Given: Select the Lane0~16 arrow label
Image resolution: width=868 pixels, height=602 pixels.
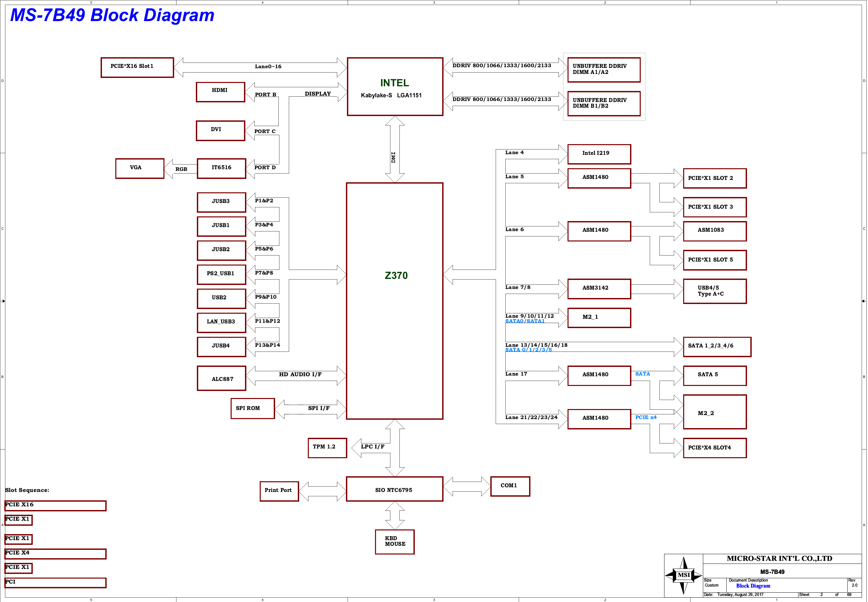Looking at the screenshot, I should pos(268,66).
